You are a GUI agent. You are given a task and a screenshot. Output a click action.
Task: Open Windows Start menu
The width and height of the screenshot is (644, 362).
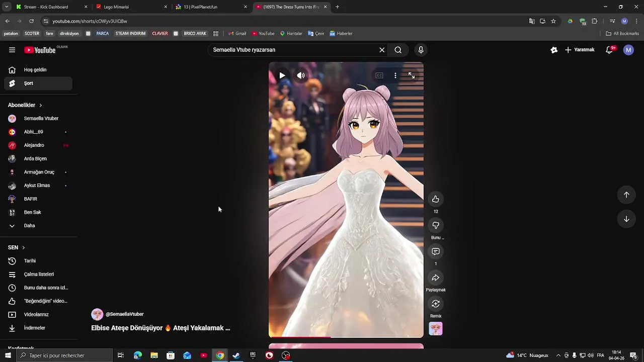[8, 355]
